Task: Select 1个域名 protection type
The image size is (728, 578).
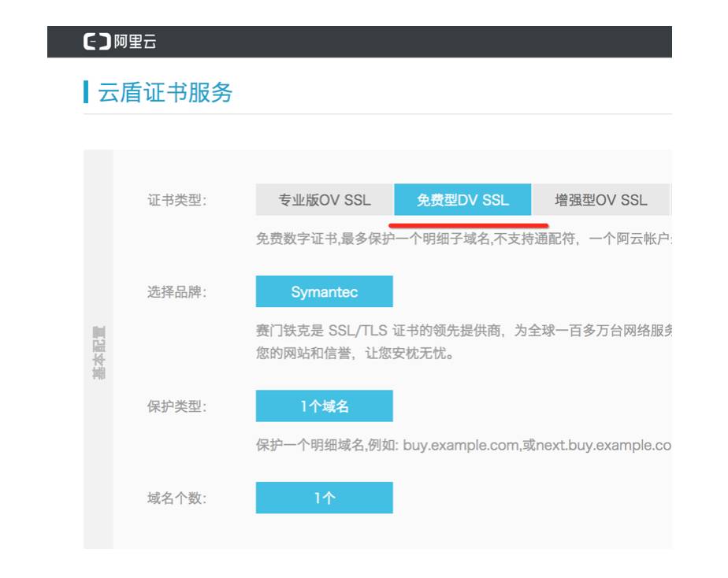Action: pyautogui.click(x=324, y=406)
